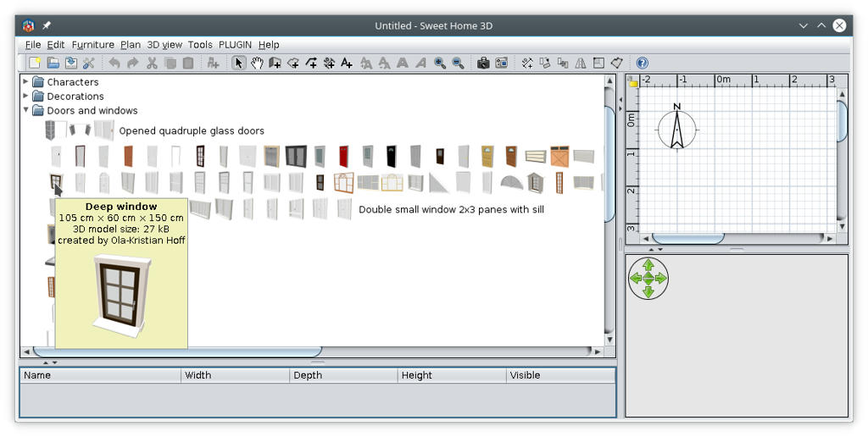868x437 pixels.
Task: Click the floor plan square plugin icon
Action: pyautogui.click(x=598, y=63)
